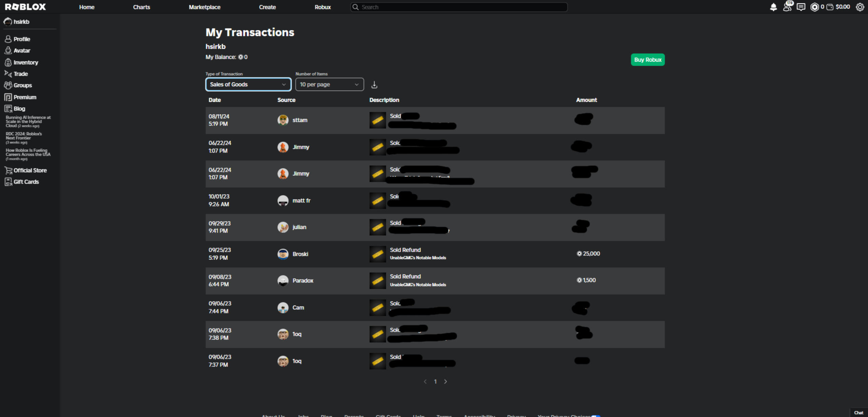Open blog post RDC 2024: Roblox's Next Frontier
The image size is (868, 417).
point(24,138)
